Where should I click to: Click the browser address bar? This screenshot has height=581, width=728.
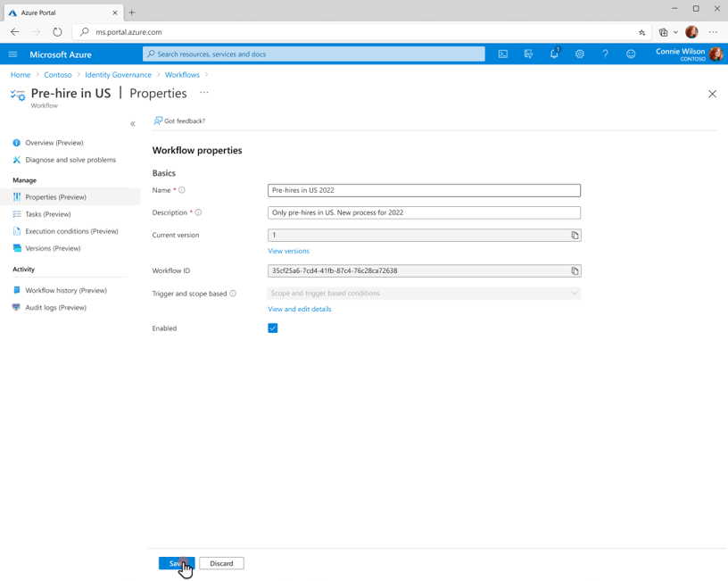point(362,32)
